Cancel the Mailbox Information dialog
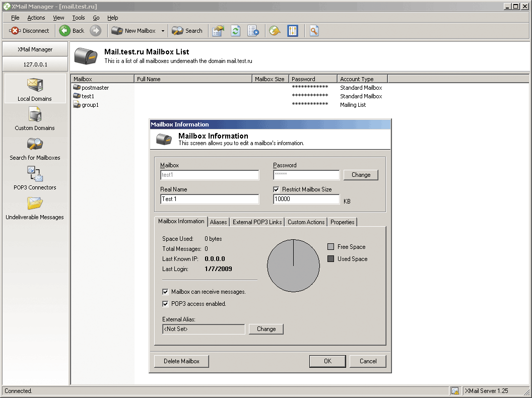This screenshot has height=398, width=532. [368, 361]
